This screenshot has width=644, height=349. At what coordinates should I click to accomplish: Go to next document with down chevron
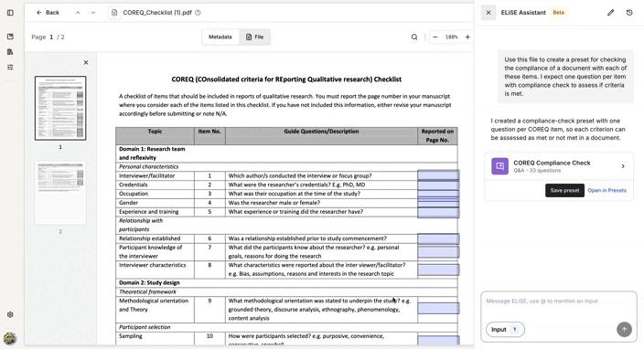pyautogui.click(x=93, y=13)
